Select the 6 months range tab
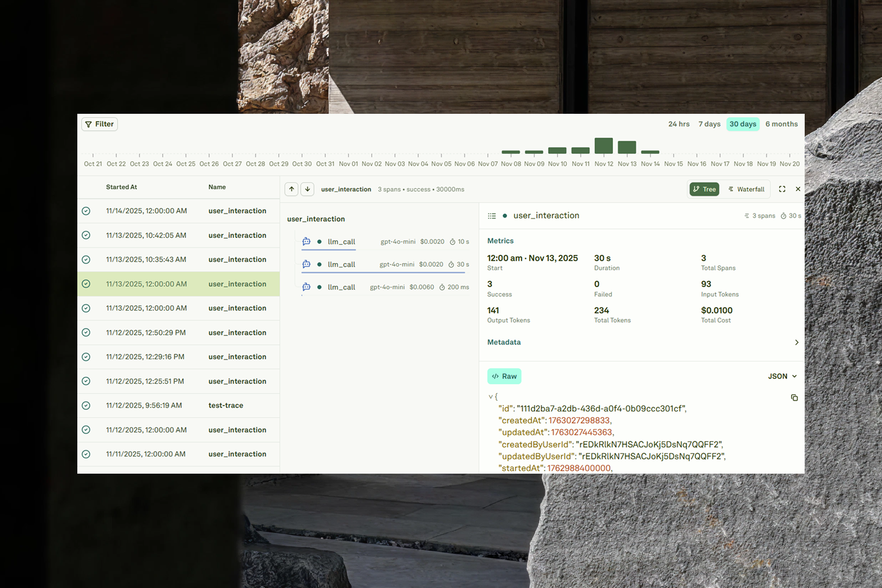 [781, 124]
